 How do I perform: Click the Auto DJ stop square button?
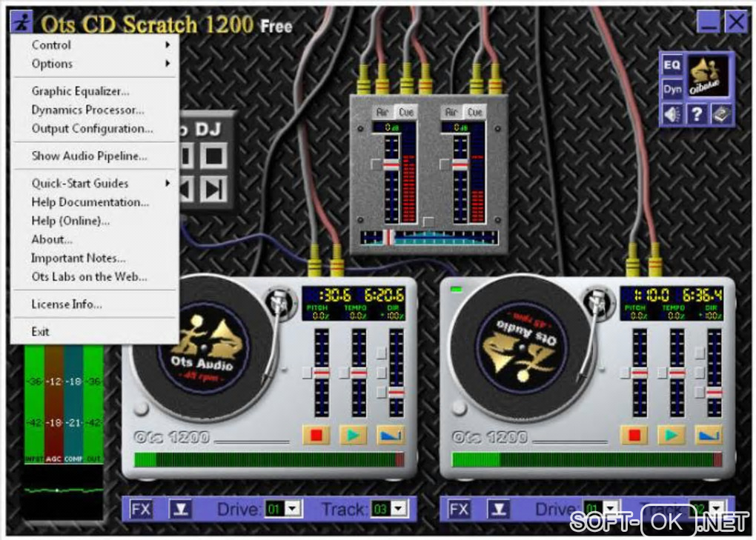(x=213, y=156)
